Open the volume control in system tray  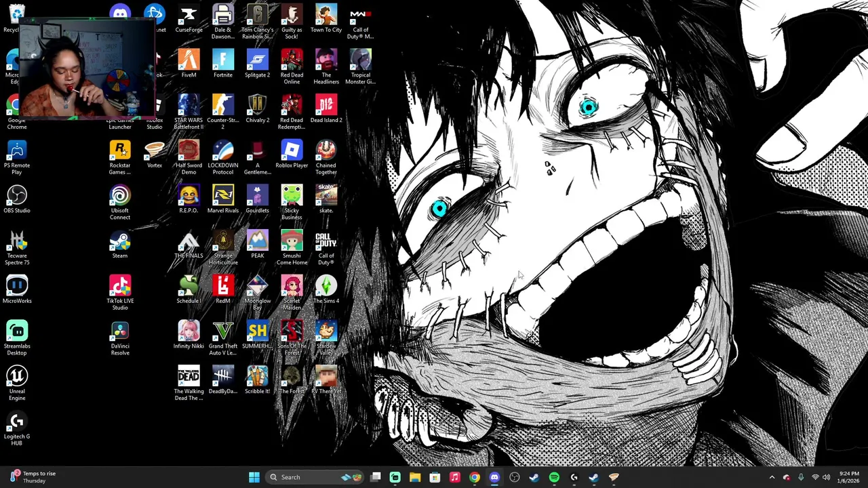826,477
